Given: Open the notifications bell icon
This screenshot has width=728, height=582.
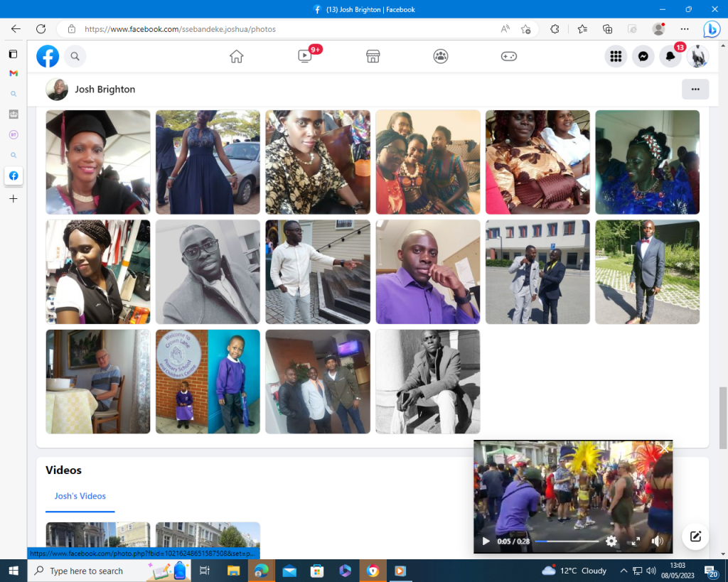Looking at the screenshot, I should tap(670, 57).
